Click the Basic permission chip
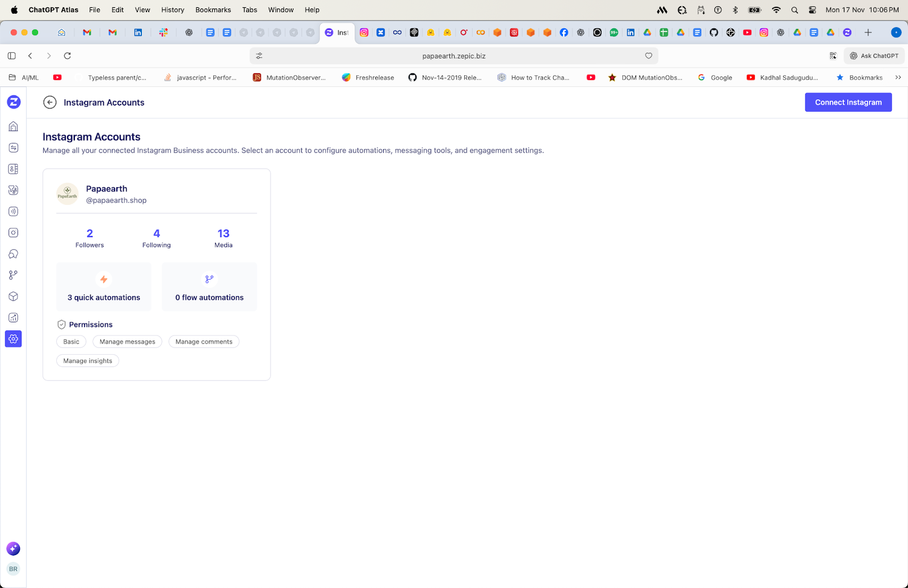Screen dimensions: 908x588 [72, 342]
